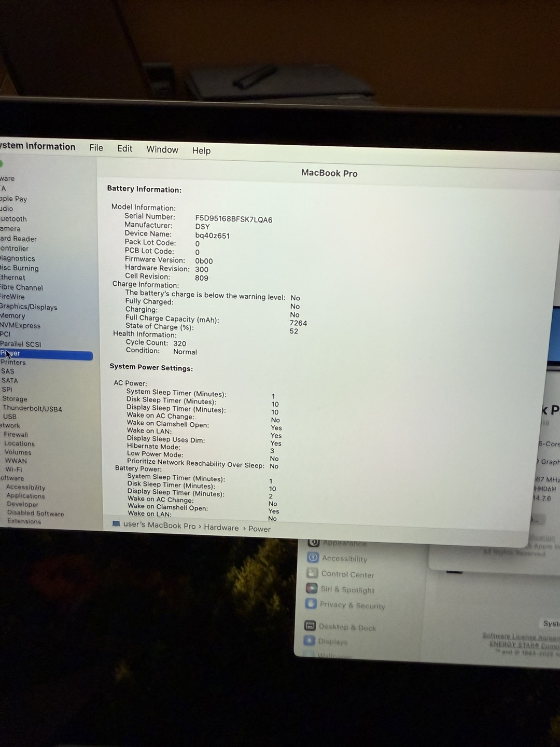Open Desktop & Dock in System Settings

coord(347,627)
